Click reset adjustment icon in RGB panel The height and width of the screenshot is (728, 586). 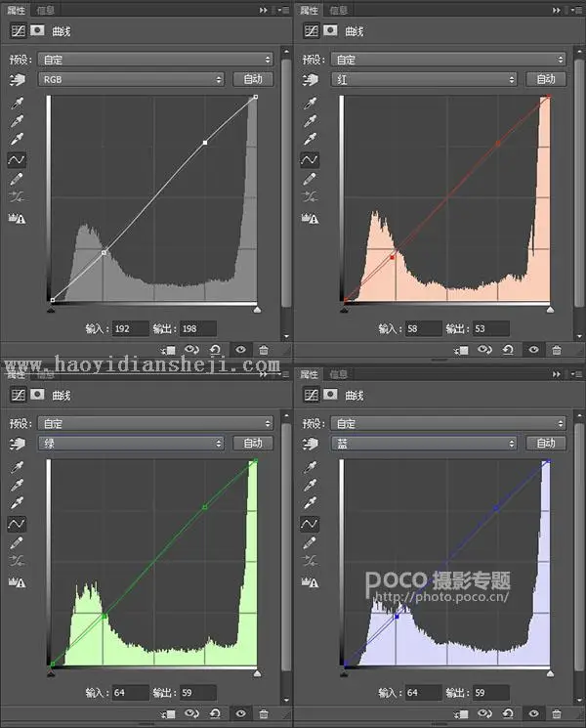pos(215,350)
